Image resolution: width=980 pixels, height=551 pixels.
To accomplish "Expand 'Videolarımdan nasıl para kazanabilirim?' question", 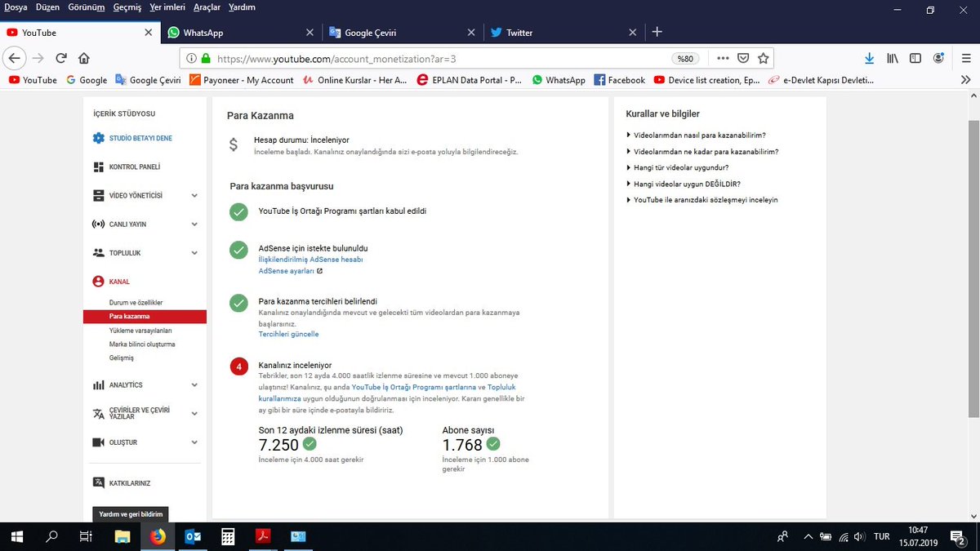I will click(x=700, y=135).
